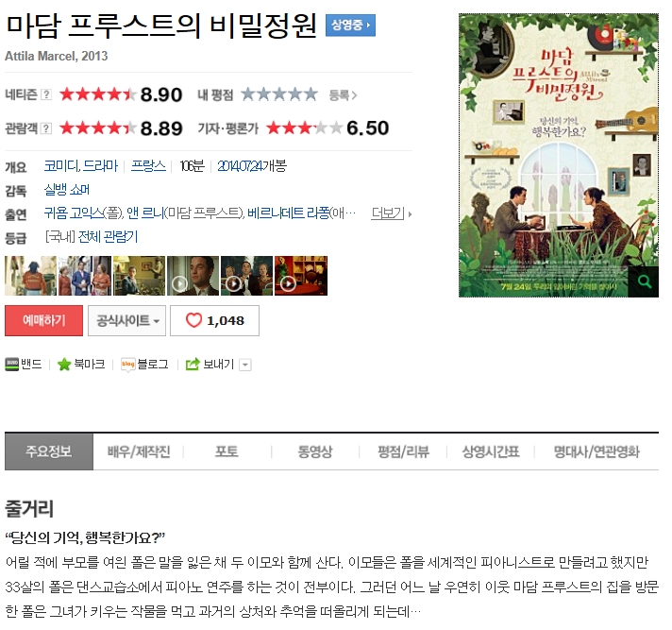Open director 실뱅 쇼메 link
672x630 pixels.
tap(67, 190)
